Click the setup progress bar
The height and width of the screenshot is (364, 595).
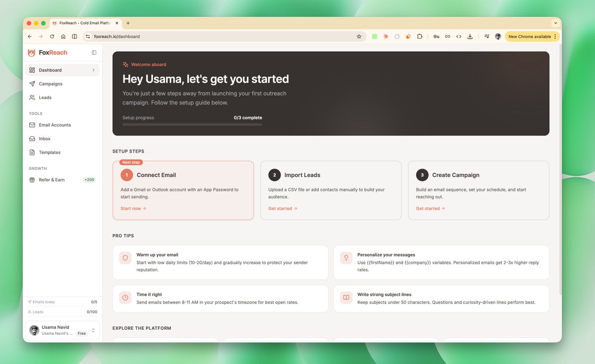coord(192,124)
